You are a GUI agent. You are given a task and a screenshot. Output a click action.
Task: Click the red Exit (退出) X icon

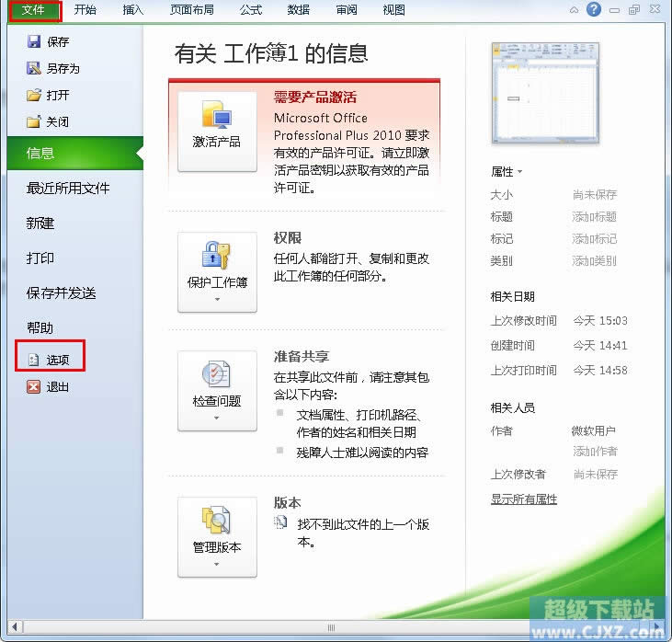[x=33, y=387]
